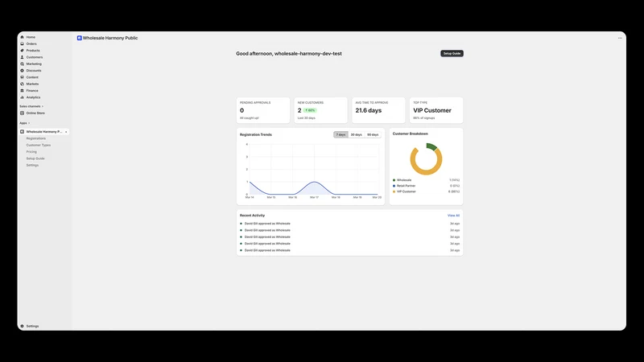
Task: Click the Registration Trends heading
Action: 256,134
